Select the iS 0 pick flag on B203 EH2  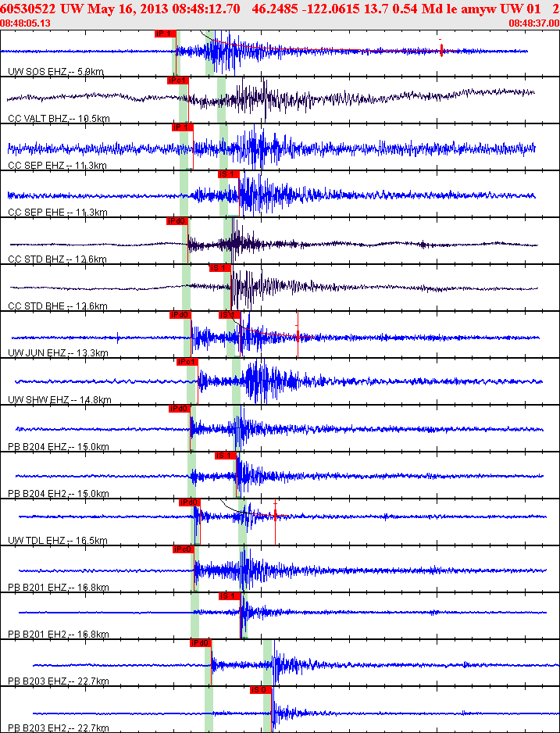tap(261, 690)
